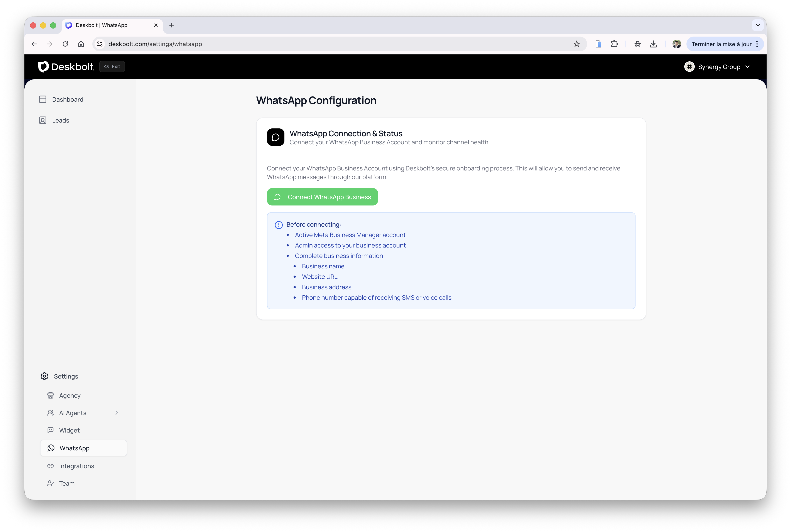Image resolution: width=791 pixels, height=532 pixels.
Task: Click the Dashboard panel icon
Action: click(x=43, y=99)
